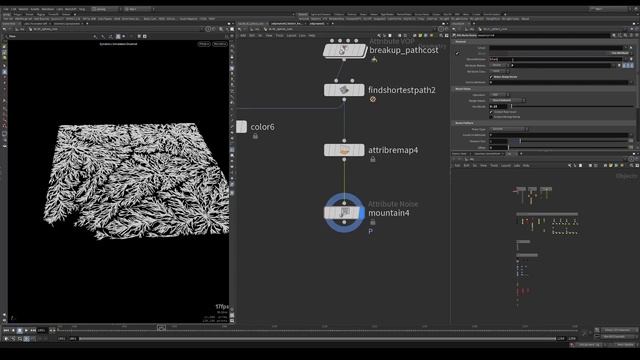This screenshot has width=640, height=360.
Task: Toggle the first checkbox below Amplitude
Action: click(491, 112)
